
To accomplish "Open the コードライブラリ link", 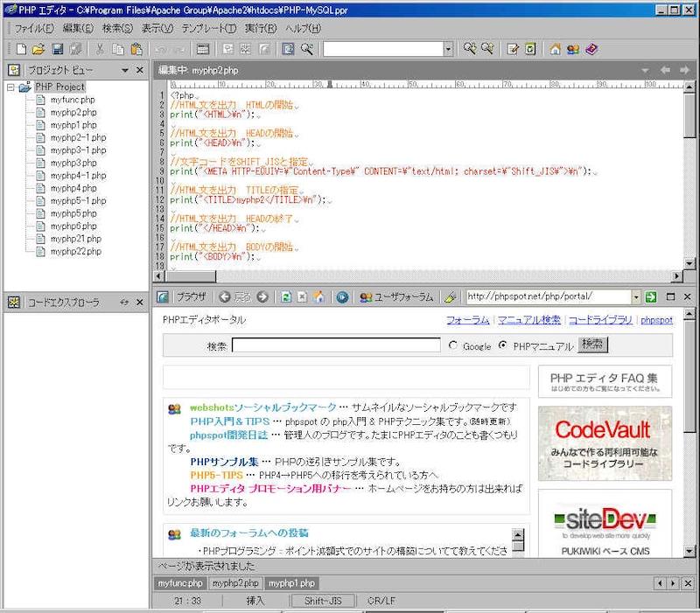I will click(x=601, y=321).
